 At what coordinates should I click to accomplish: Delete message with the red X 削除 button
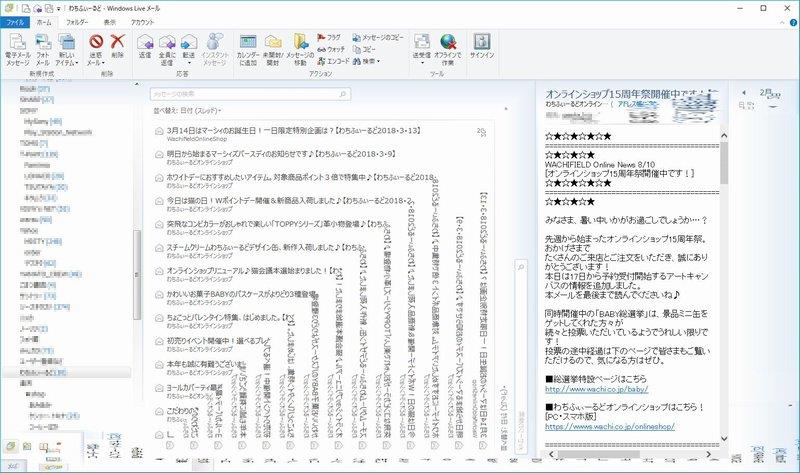click(x=118, y=46)
